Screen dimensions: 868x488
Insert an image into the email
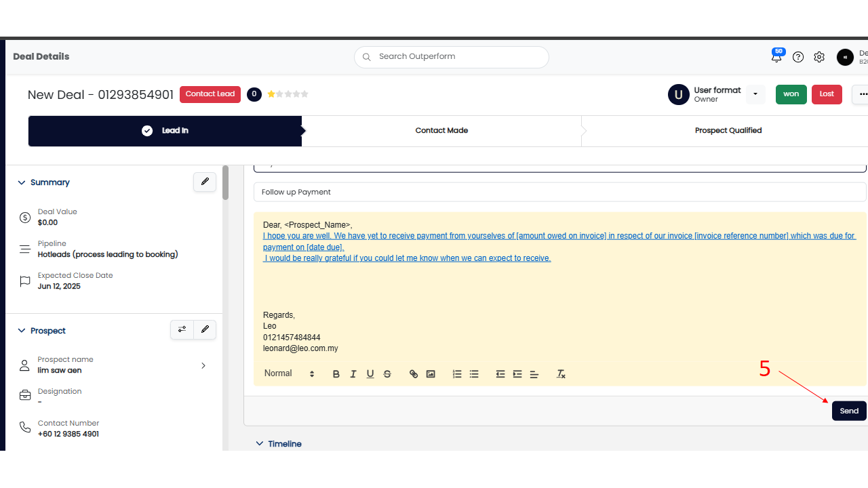(431, 374)
